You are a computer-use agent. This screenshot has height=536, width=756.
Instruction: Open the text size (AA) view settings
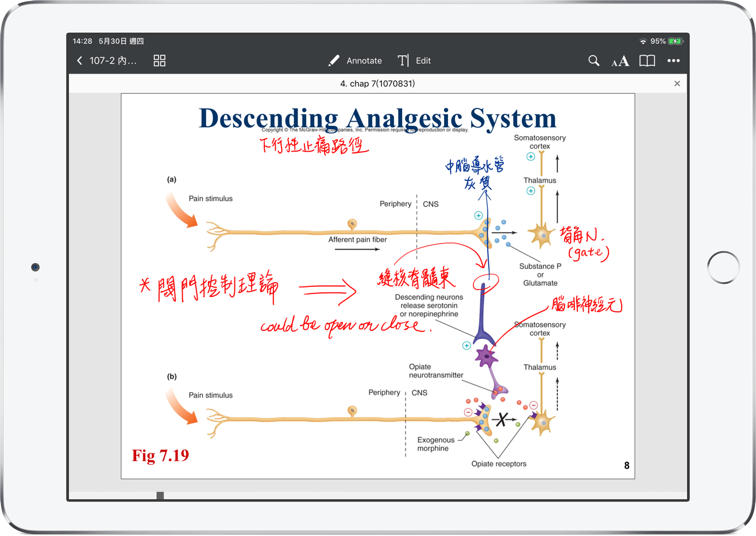coord(620,61)
